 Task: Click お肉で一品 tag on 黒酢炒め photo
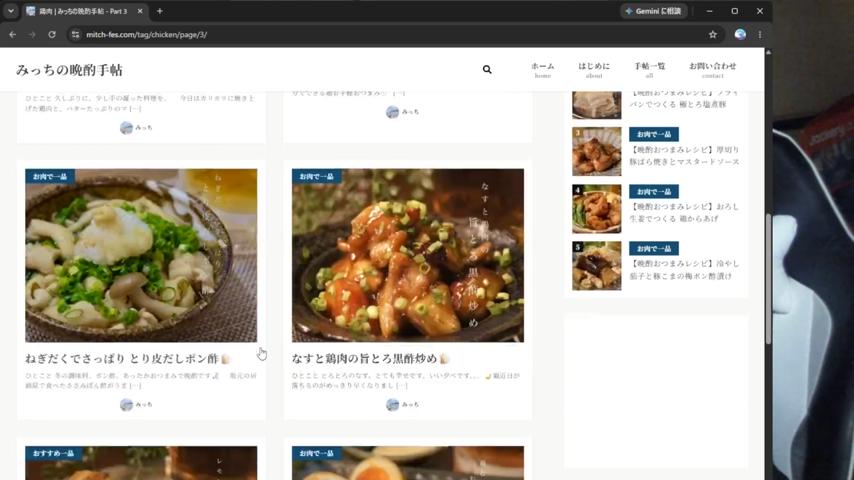tap(316, 176)
